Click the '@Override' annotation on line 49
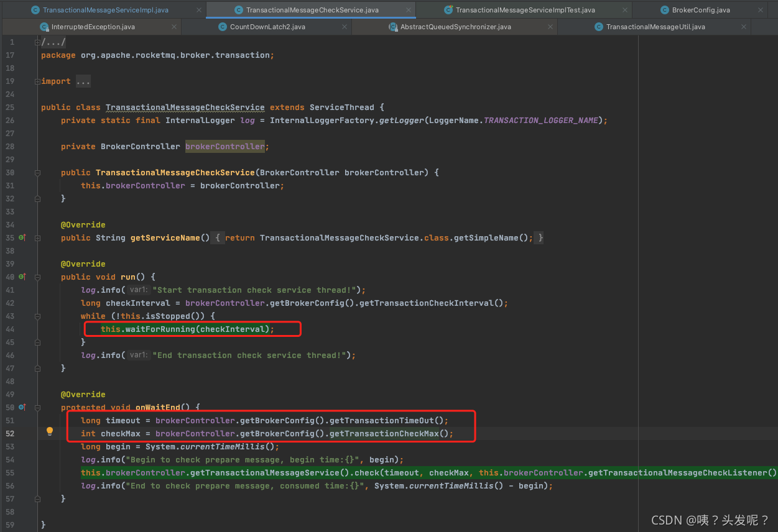Image resolution: width=778 pixels, height=532 pixels. (83, 394)
